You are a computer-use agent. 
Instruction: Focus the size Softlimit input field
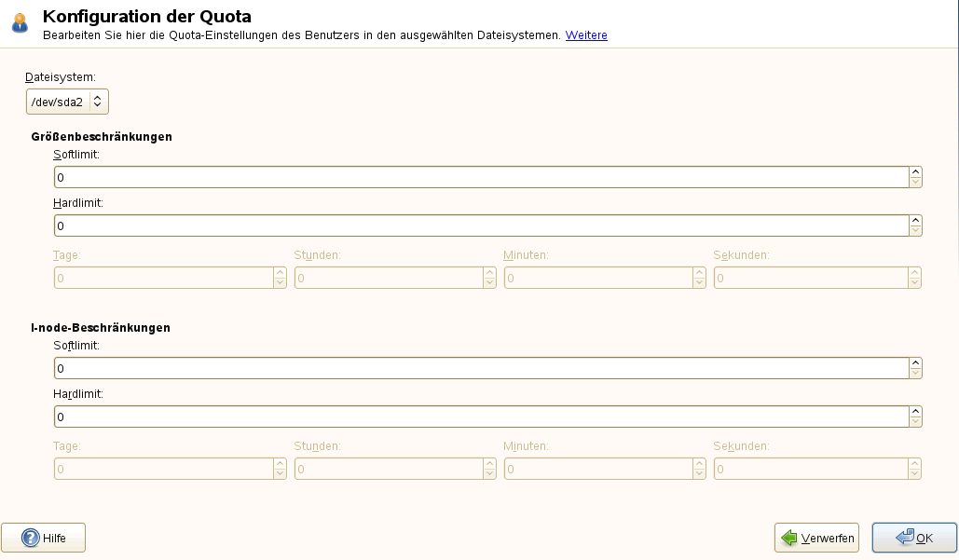pos(481,177)
